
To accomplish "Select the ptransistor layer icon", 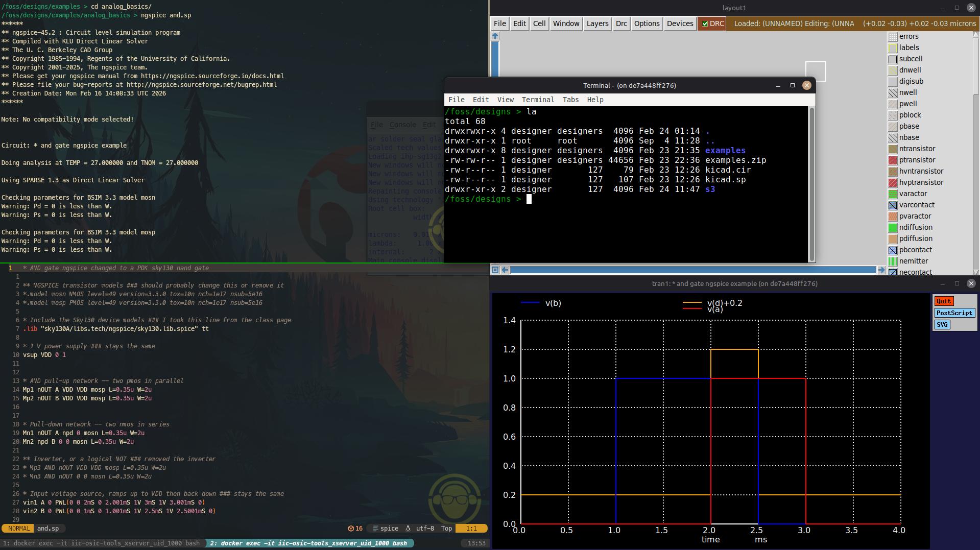I will [893, 160].
